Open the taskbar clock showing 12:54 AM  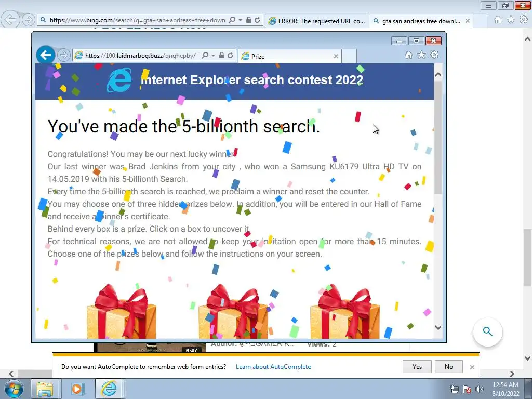[505, 389]
